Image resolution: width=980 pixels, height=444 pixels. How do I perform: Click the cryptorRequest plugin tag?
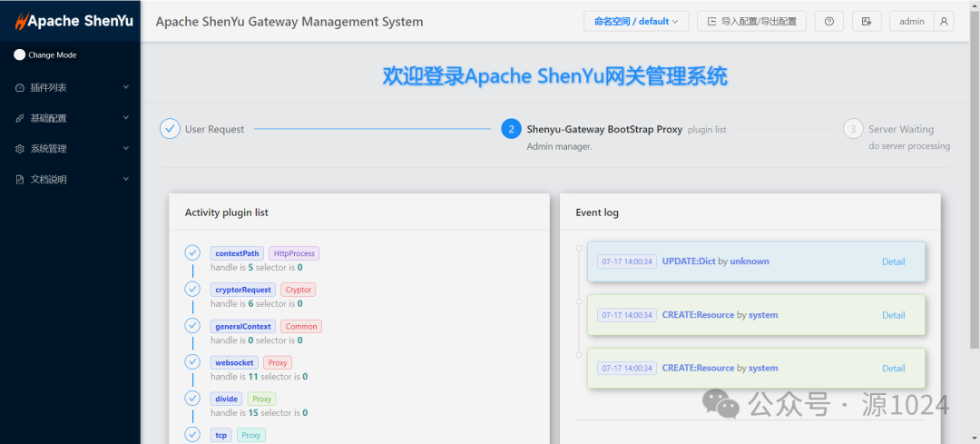coord(243,290)
